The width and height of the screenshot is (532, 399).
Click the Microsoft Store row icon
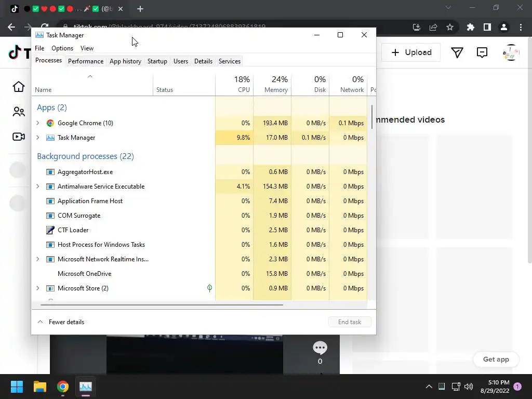[x=50, y=288]
